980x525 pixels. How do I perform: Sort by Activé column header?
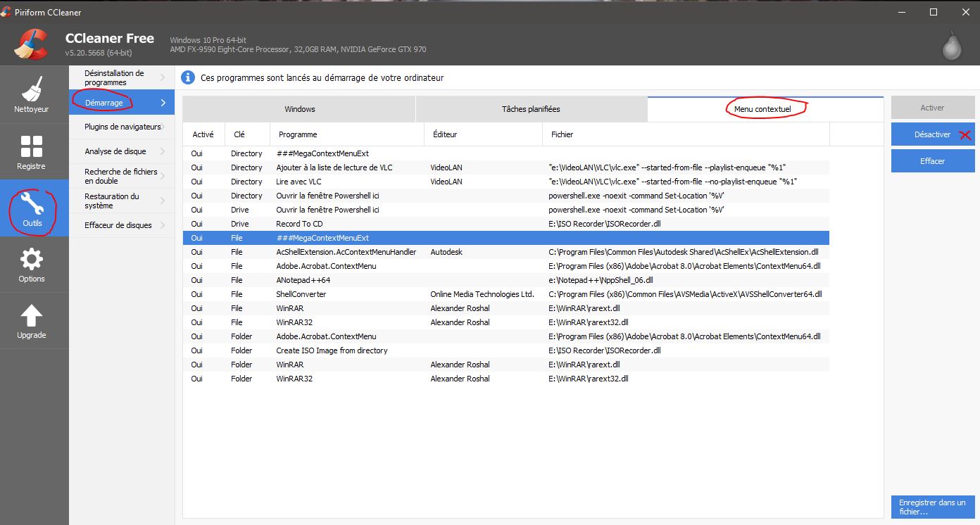204,134
